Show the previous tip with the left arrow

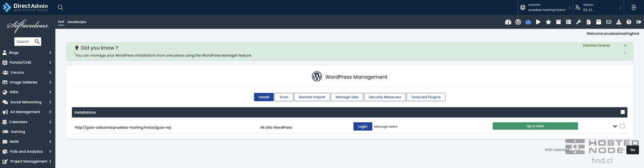pyautogui.click(x=75, y=53)
